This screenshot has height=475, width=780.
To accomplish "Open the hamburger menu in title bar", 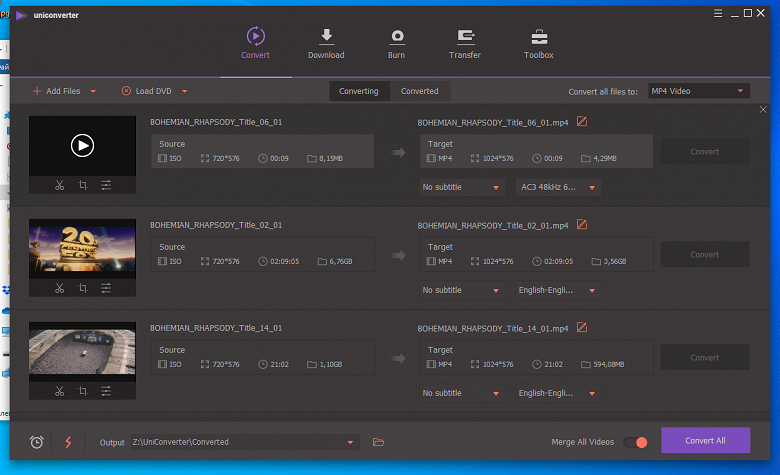I will click(718, 13).
